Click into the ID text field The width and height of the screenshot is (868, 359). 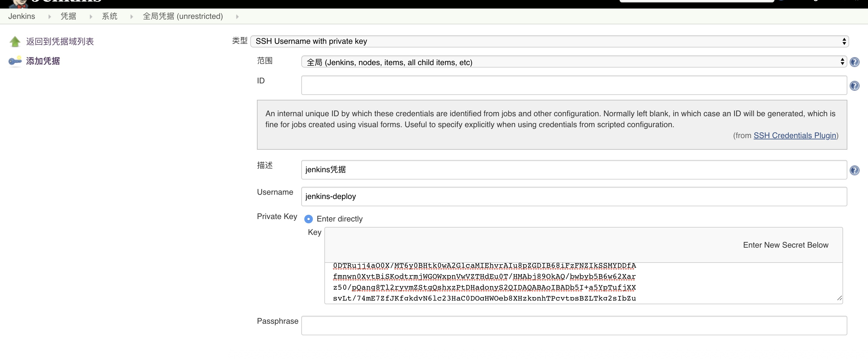tap(573, 85)
